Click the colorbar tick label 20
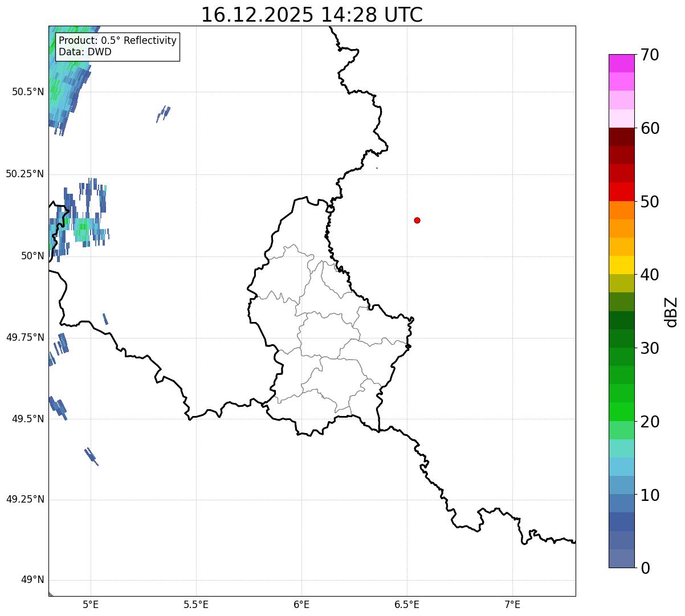This screenshot has width=685, height=616. [650, 422]
